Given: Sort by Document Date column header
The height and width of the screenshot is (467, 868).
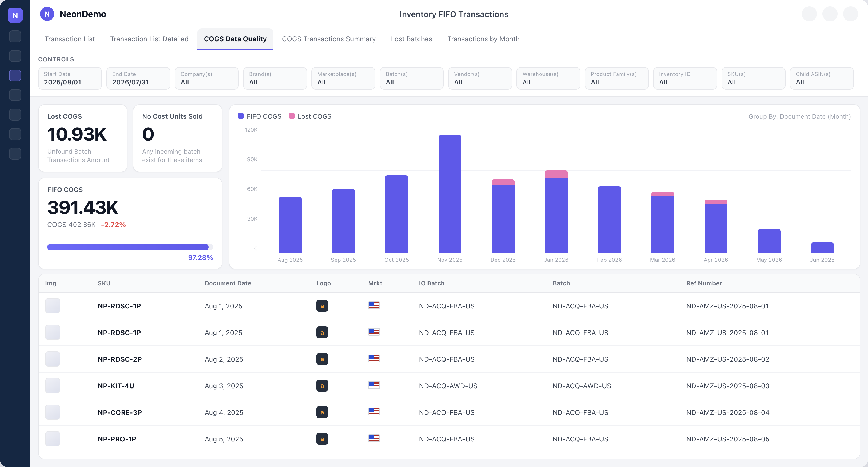Looking at the screenshot, I should click(x=228, y=283).
